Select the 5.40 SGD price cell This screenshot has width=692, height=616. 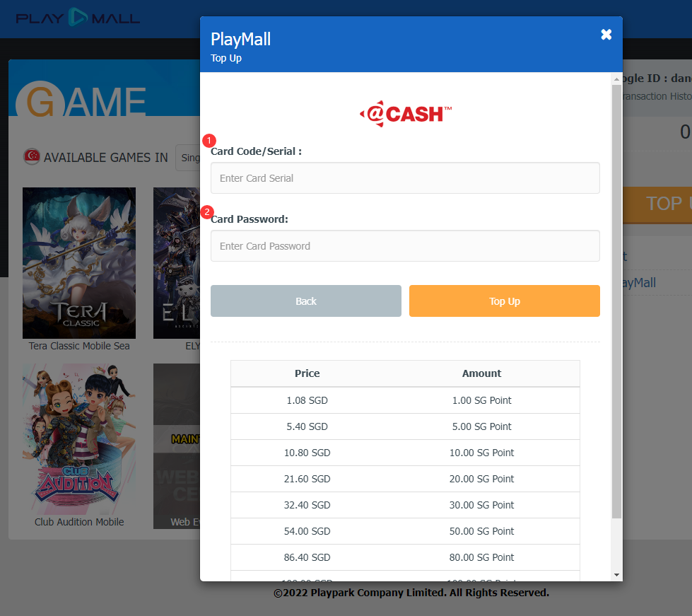[307, 426]
